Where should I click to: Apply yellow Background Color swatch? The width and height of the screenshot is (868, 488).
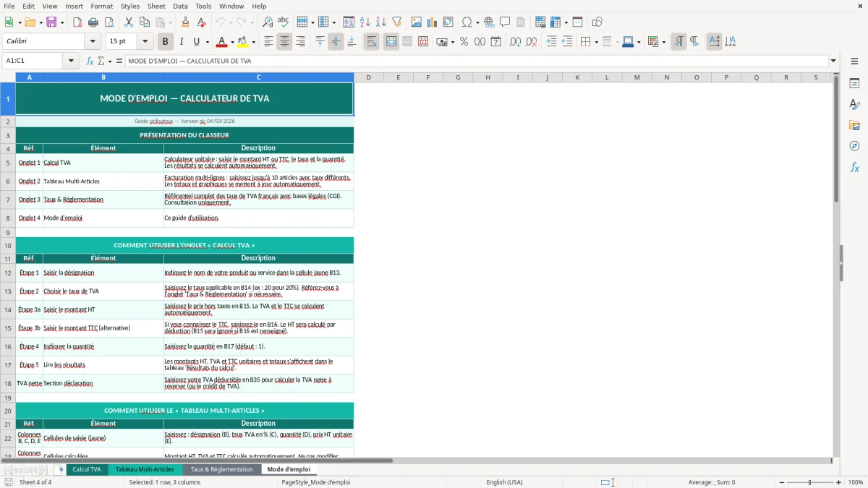[x=243, y=42]
